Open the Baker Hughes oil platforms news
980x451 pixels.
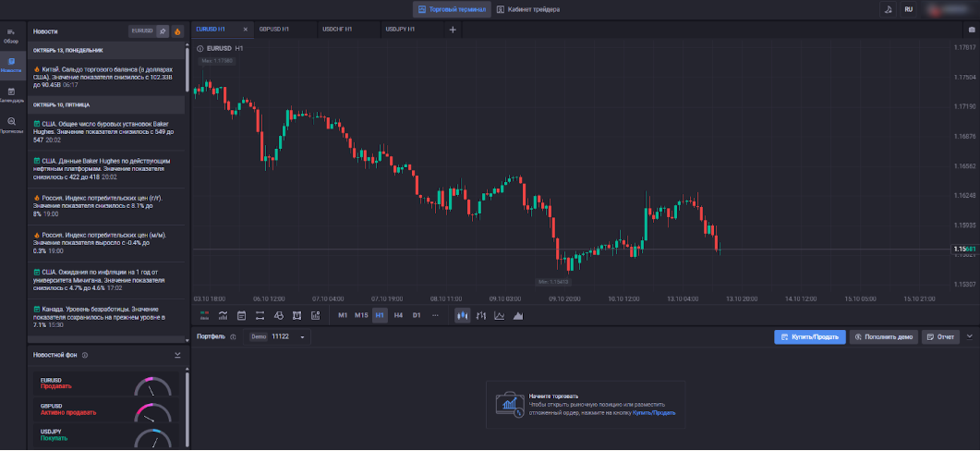click(x=106, y=169)
